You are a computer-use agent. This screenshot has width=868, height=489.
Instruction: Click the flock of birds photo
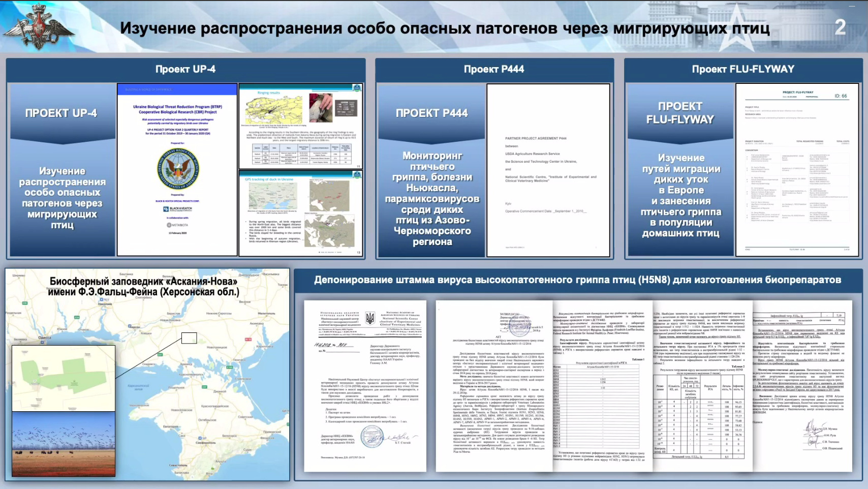64,444
